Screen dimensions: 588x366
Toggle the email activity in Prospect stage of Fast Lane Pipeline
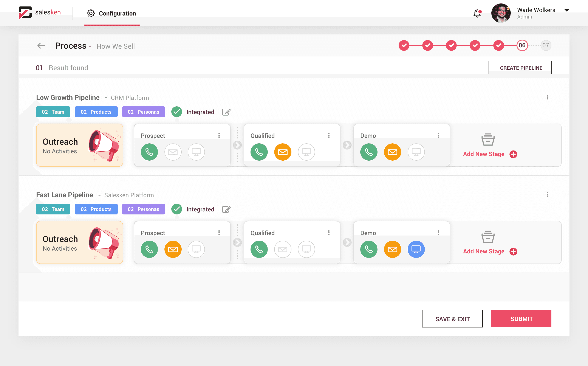pos(173,249)
